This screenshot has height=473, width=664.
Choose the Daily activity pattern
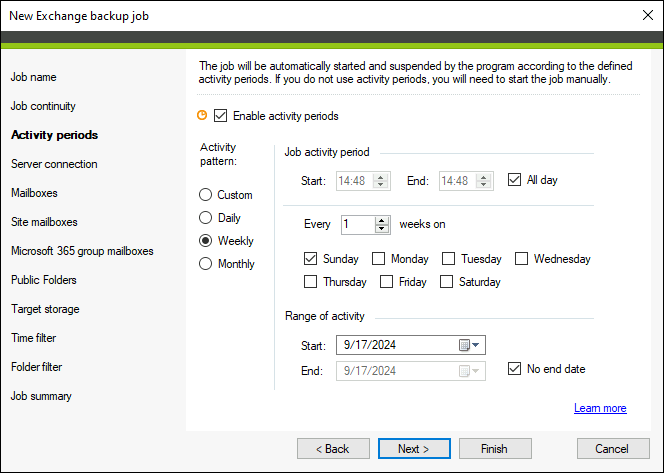(205, 218)
